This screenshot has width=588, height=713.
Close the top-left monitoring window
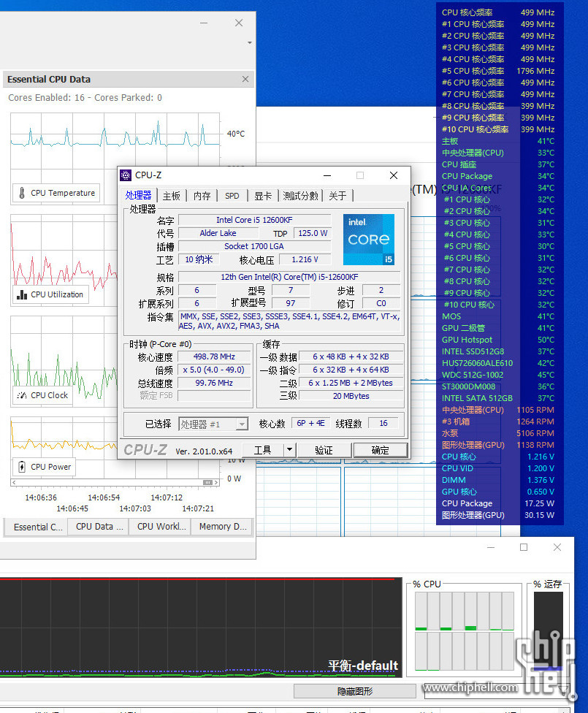(x=239, y=23)
